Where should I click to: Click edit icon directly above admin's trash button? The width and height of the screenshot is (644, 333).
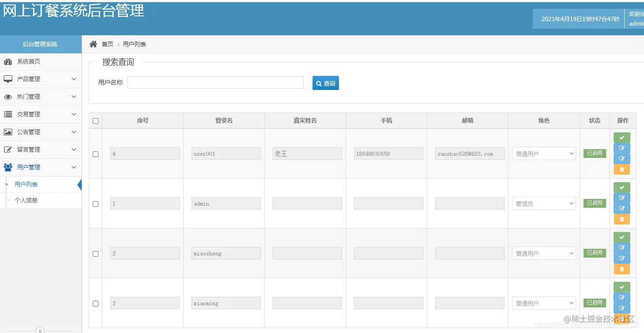622,209
